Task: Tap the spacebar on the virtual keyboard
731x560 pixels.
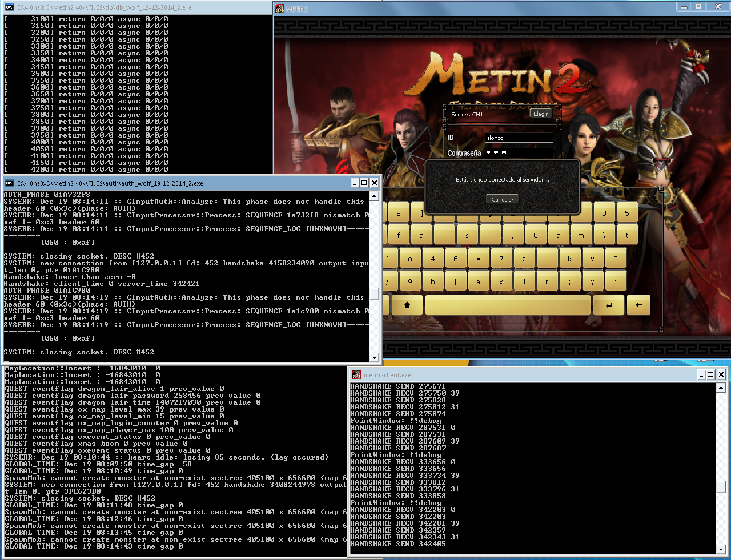Action: click(508, 305)
